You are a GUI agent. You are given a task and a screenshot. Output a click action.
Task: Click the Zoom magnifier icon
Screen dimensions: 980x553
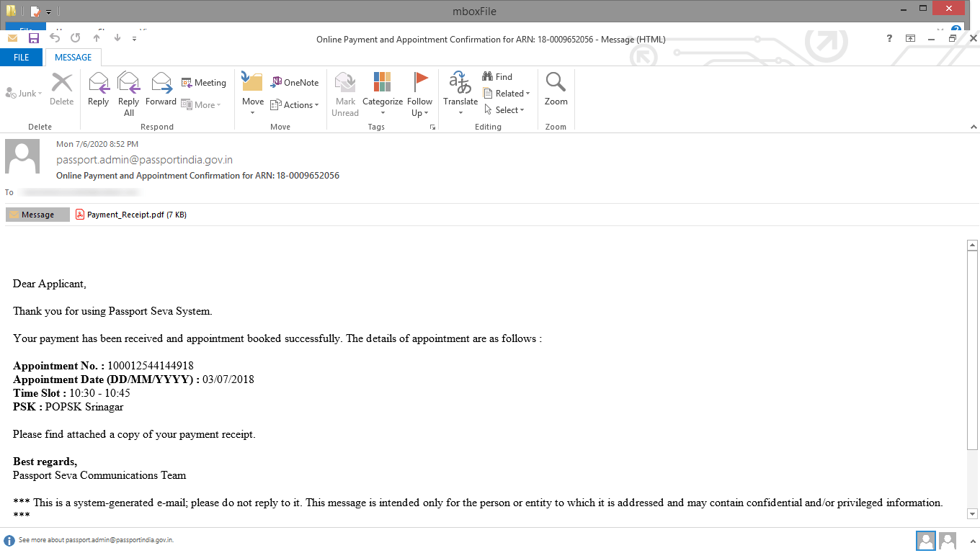[556, 92]
